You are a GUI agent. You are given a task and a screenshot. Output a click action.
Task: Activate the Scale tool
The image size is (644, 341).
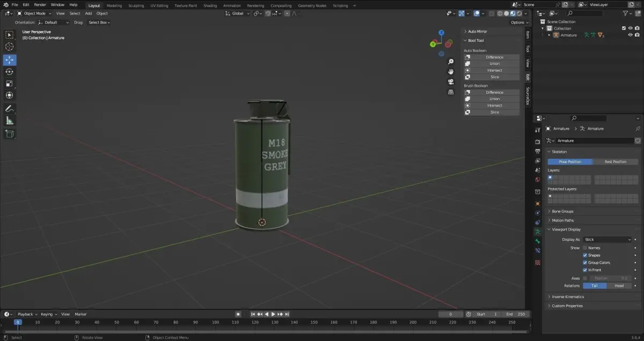click(10, 84)
